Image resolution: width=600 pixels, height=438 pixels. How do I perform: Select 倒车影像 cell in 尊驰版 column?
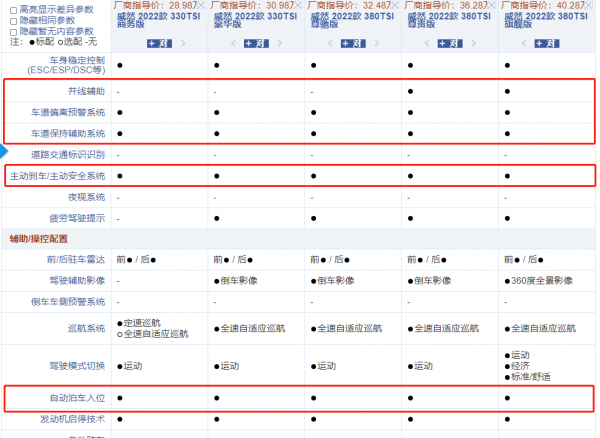pyautogui.click(x=333, y=281)
